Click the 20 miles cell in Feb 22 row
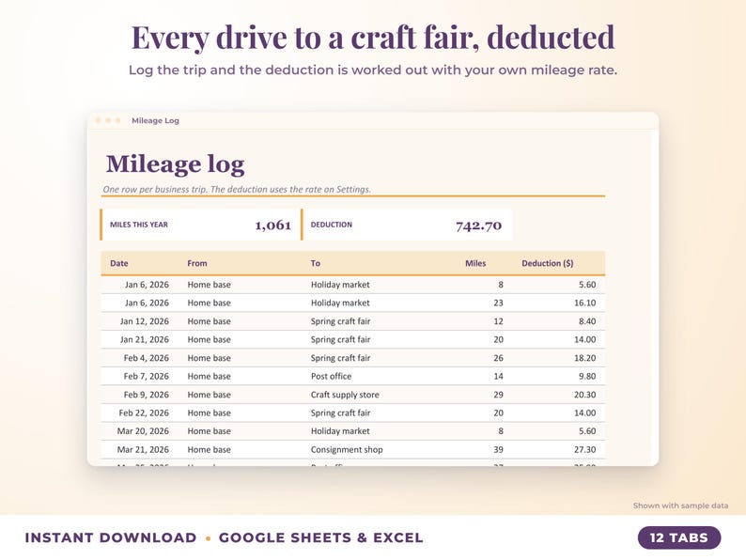The image size is (746, 560). point(498,413)
